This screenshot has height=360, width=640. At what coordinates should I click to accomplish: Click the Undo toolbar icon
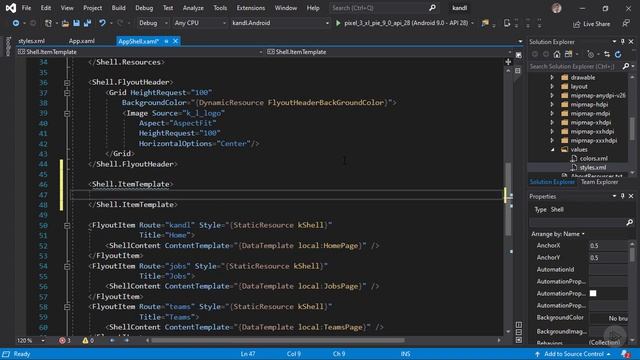(102, 23)
